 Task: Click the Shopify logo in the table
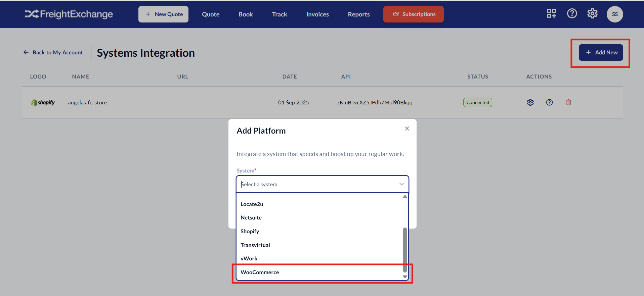(x=43, y=102)
